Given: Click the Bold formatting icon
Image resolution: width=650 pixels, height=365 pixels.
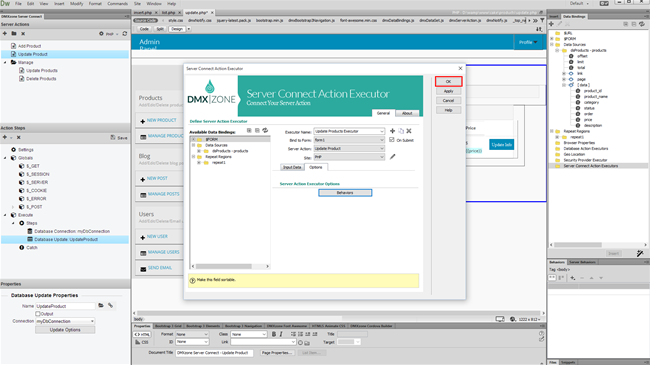Looking at the screenshot, I should click(274, 334).
